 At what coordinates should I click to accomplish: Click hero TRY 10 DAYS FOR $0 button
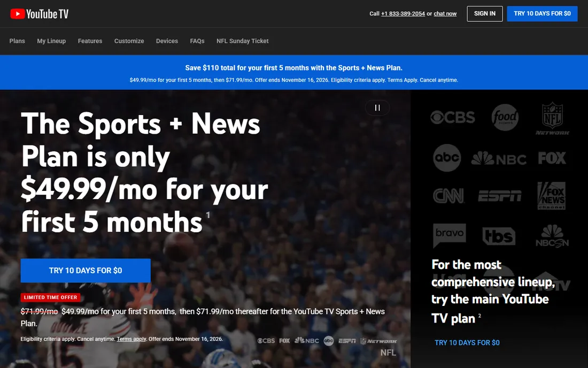pyautogui.click(x=86, y=271)
